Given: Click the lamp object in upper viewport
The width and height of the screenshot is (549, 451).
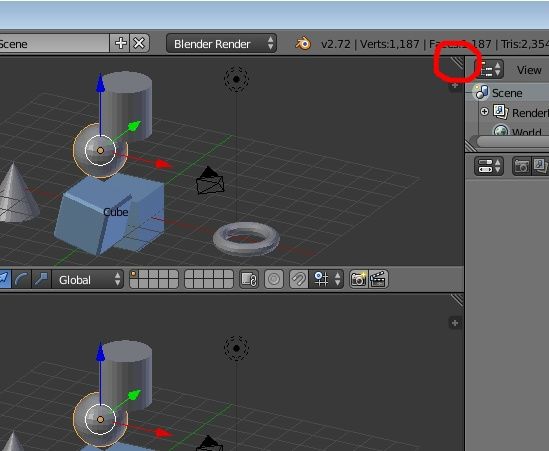Looking at the screenshot, I should [236, 79].
